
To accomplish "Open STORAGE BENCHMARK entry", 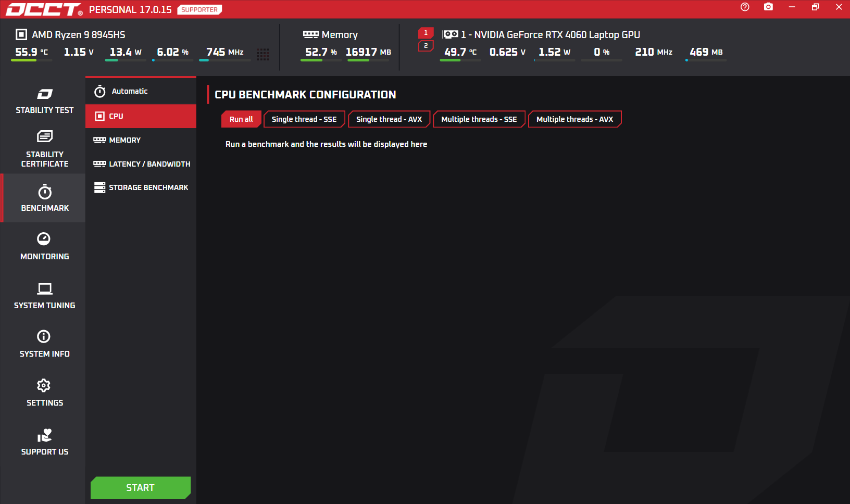I will coord(141,187).
